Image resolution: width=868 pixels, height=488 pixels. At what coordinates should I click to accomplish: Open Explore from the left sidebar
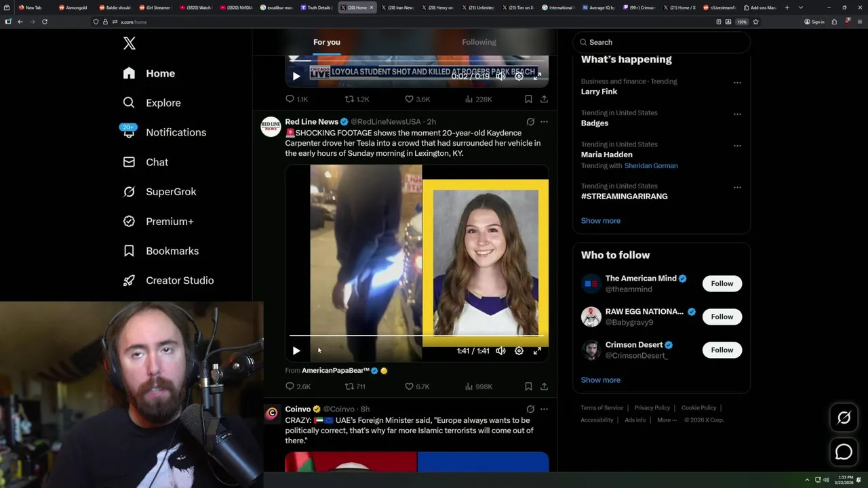(x=152, y=103)
